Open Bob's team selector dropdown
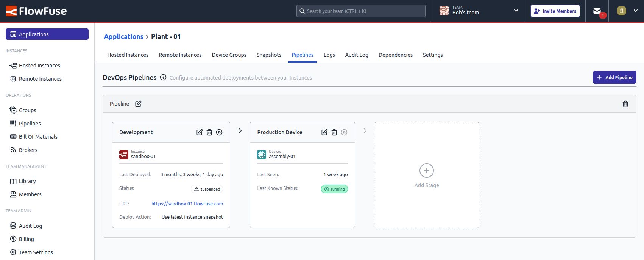The width and height of the screenshot is (644, 260). [479, 11]
